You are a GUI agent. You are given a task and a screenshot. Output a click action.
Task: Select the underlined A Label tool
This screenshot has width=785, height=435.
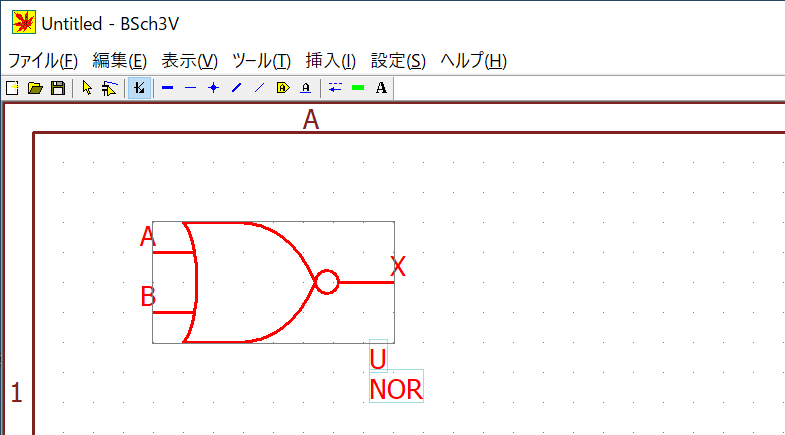tap(305, 88)
